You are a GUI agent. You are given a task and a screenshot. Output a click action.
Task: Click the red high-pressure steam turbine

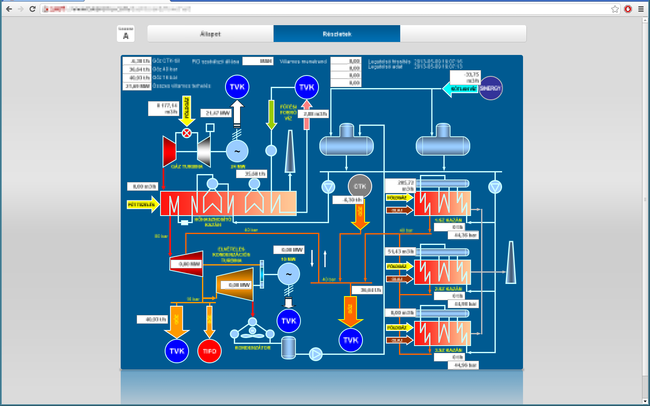[x=187, y=263]
